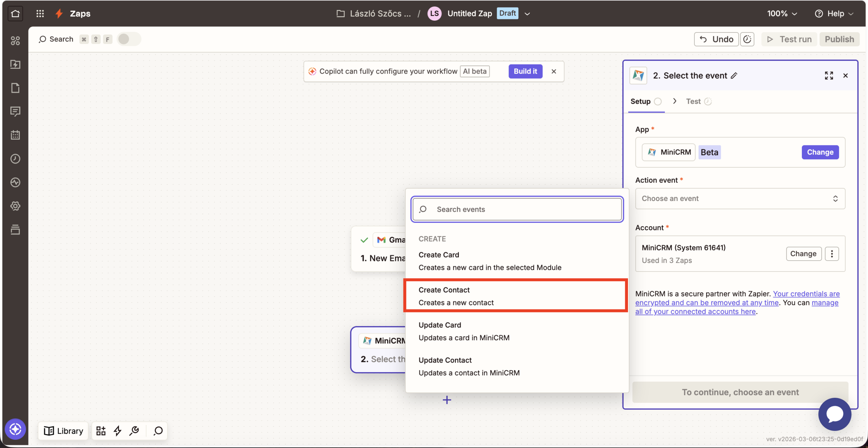The height and width of the screenshot is (448, 868).
Task: Open the Copilot icon at bottom left
Action: [15, 429]
